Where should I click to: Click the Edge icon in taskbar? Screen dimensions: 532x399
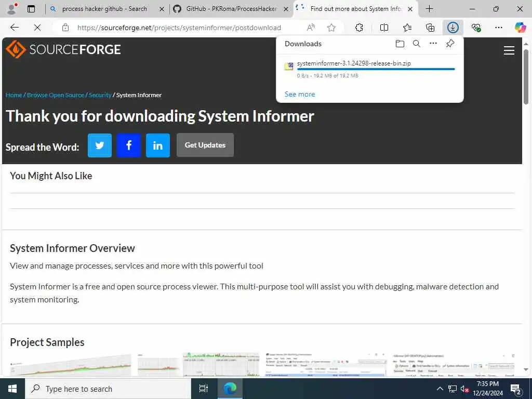(x=230, y=389)
